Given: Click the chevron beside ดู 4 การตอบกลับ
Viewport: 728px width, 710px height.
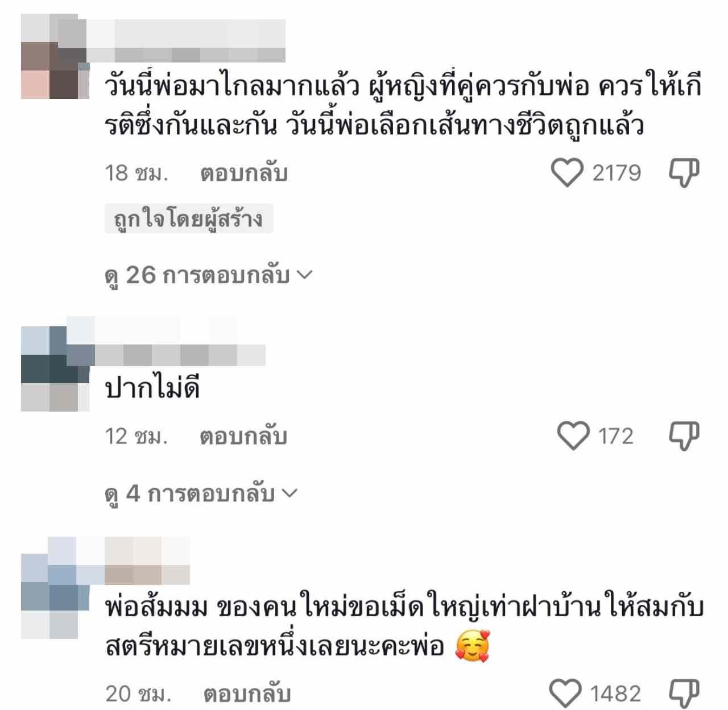Looking at the screenshot, I should (289, 493).
